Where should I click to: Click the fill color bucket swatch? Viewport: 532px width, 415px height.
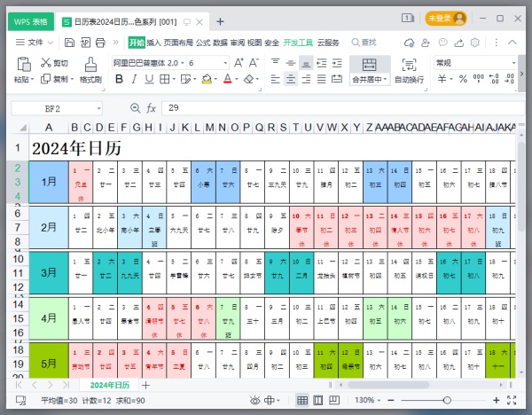(x=207, y=79)
